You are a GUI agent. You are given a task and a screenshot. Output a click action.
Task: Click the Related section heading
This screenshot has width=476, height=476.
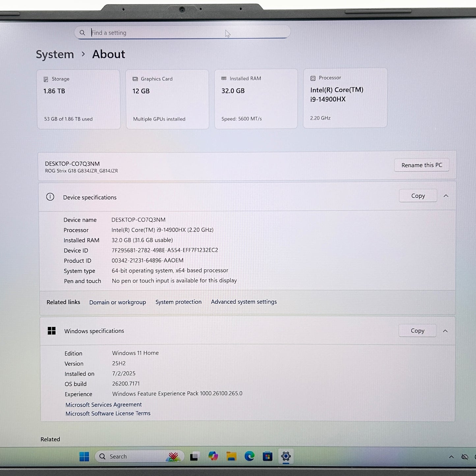pos(50,439)
